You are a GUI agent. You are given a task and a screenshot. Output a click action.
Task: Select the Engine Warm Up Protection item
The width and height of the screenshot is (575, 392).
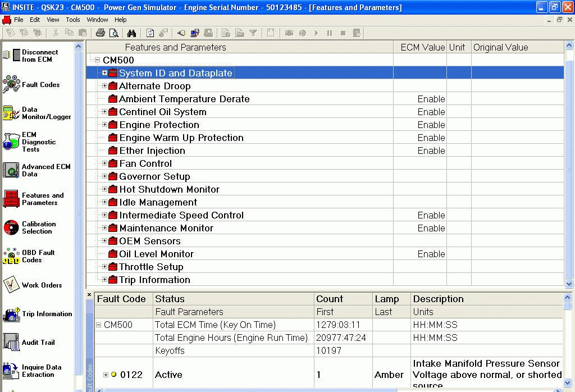pyautogui.click(x=181, y=138)
